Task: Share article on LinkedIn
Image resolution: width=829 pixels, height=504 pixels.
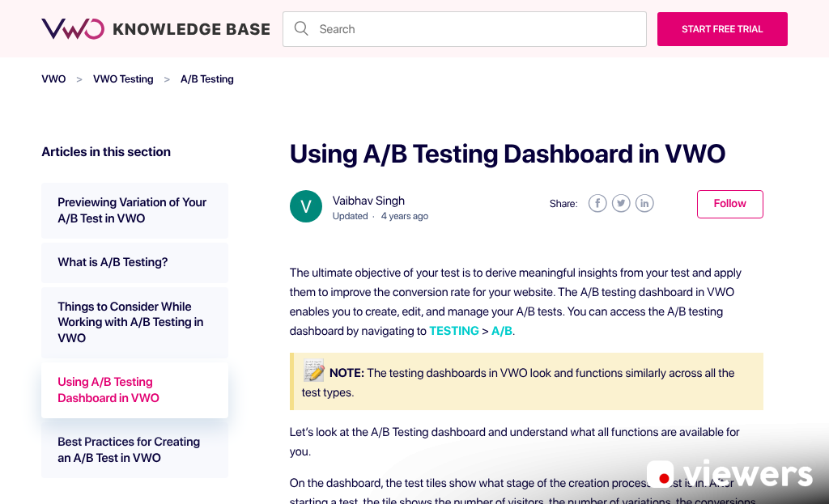Action: coord(644,203)
